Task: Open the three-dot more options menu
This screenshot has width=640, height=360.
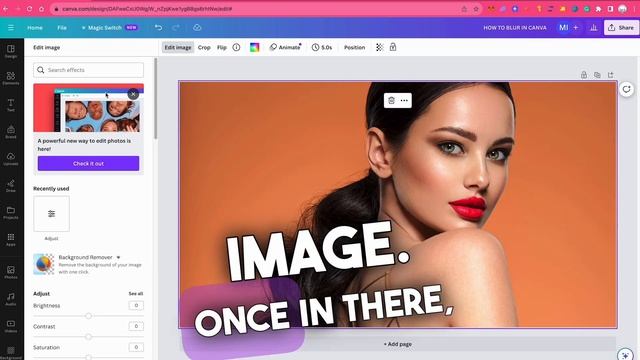Action: [404, 100]
